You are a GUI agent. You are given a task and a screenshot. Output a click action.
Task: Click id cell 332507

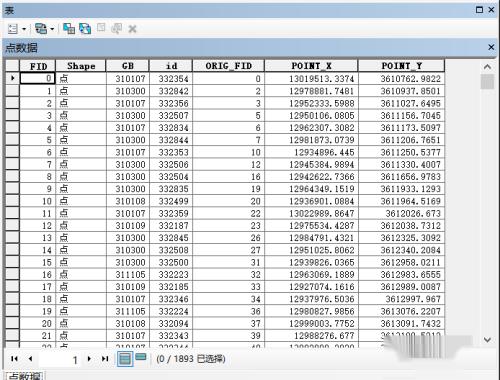[x=171, y=116]
